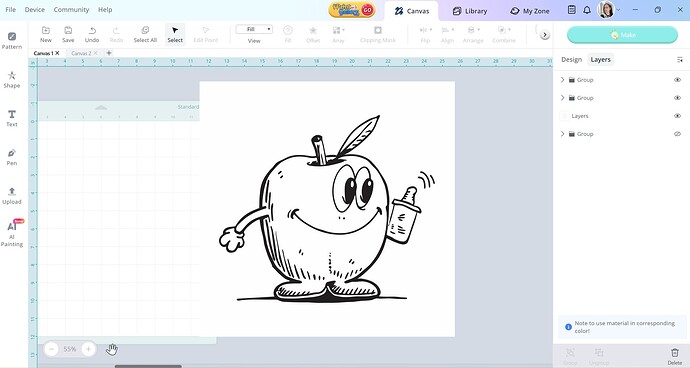Select the Text tool

tap(12, 118)
